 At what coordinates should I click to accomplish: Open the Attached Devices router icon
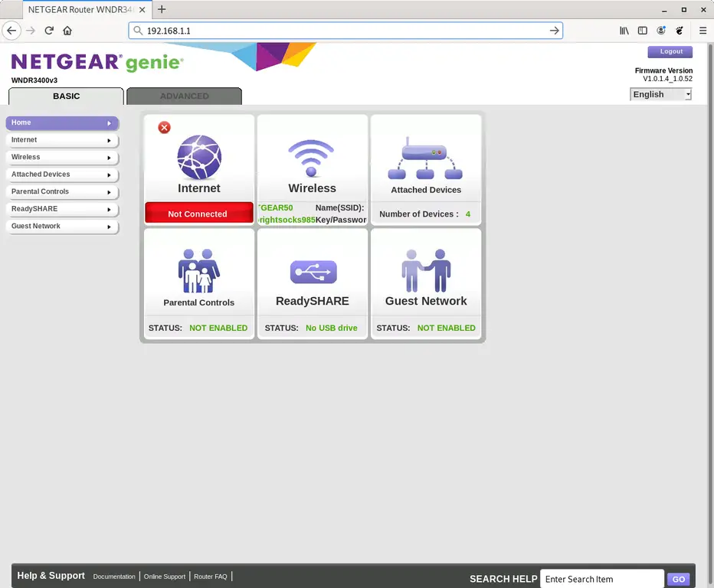click(x=425, y=158)
